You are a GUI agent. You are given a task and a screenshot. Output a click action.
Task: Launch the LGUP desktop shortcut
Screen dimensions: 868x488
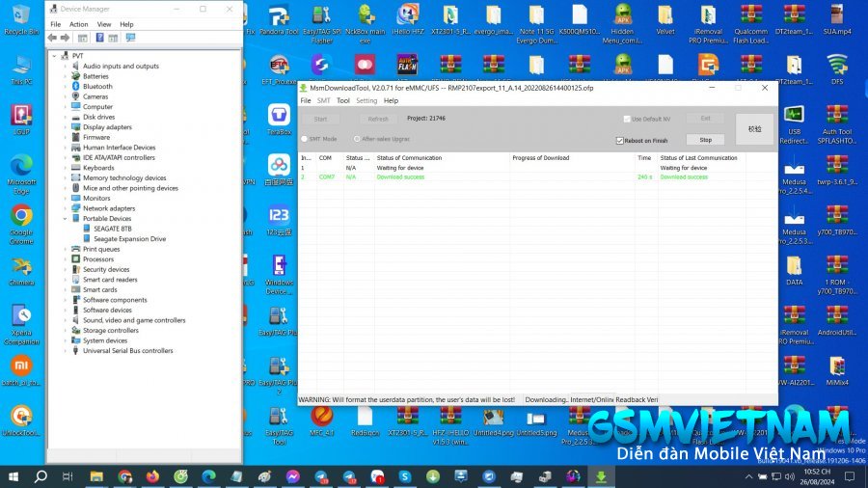coord(21,120)
